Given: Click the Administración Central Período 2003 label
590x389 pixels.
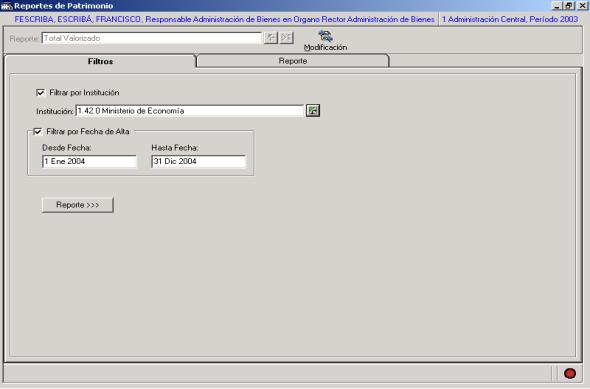Looking at the screenshot, I should [x=510, y=19].
